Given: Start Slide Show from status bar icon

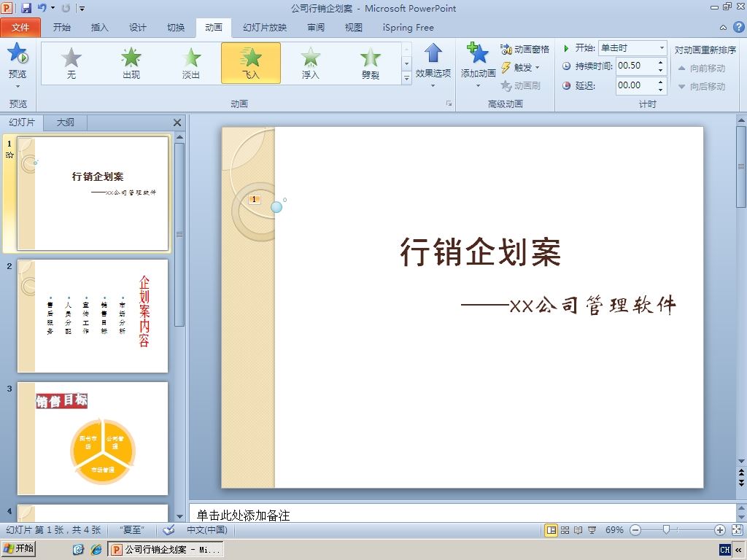Looking at the screenshot, I should [592, 530].
